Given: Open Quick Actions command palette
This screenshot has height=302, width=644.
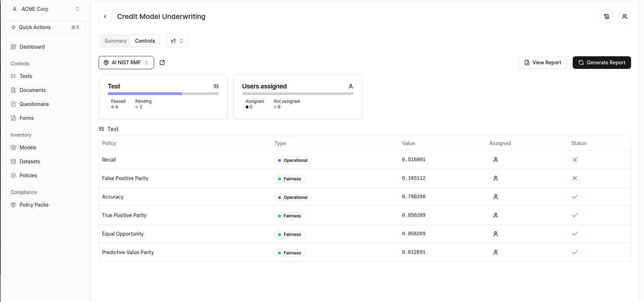Looking at the screenshot, I should [x=45, y=27].
